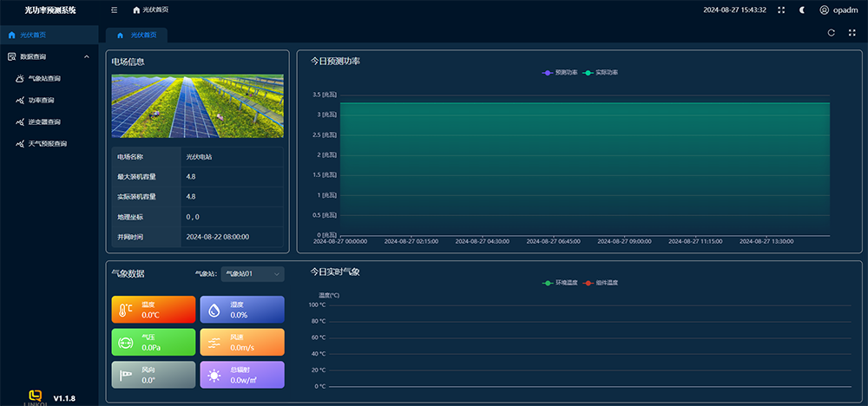Open 功率查询 in the sidebar
868x406 pixels.
[41, 100]
